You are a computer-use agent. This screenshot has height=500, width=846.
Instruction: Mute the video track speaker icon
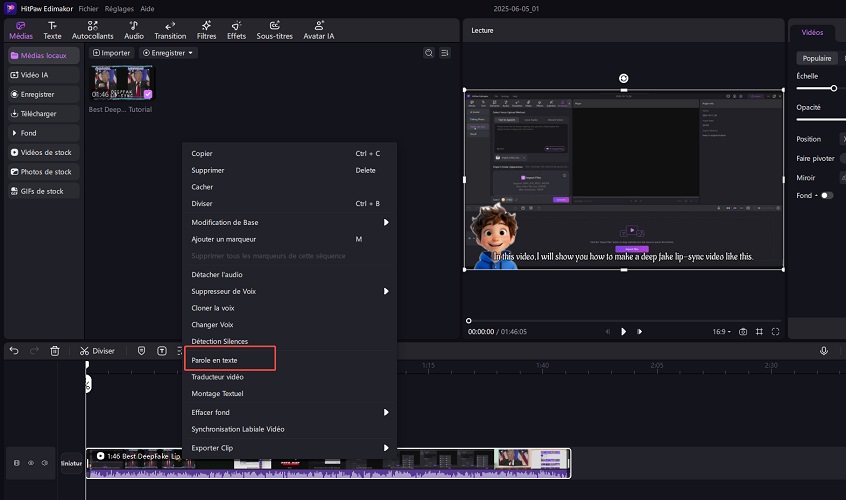tap(44, 463)
